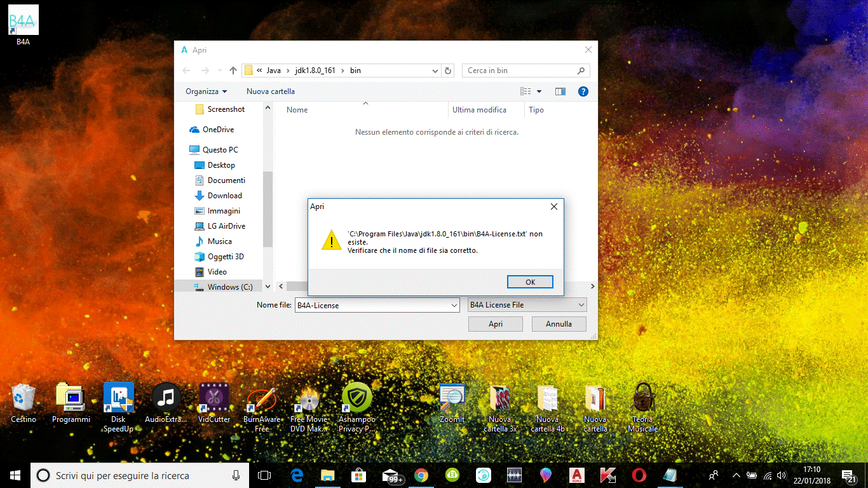The image size is (868, 488).
Task: Click OK in the error message box
Action: [x=530, y=282]
